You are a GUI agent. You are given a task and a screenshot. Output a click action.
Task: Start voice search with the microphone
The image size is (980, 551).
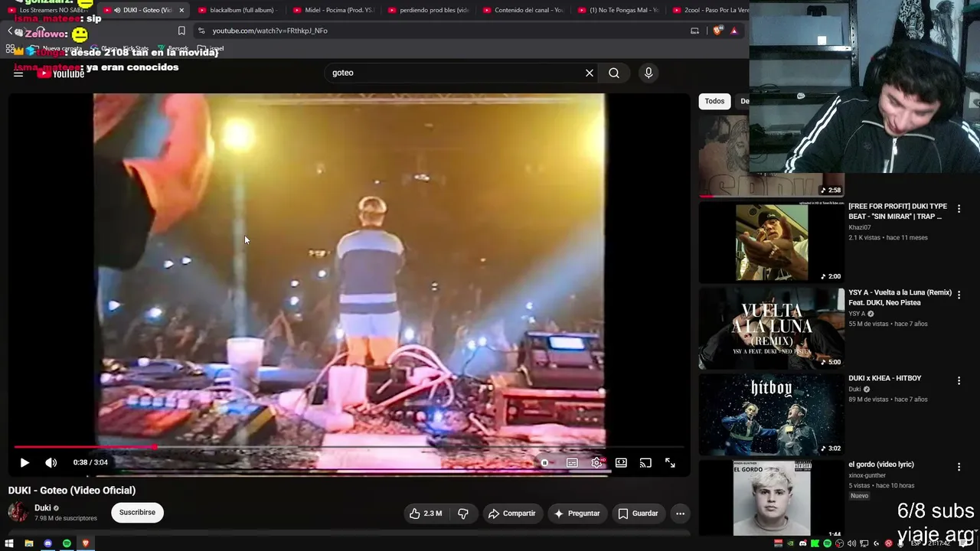tap(648, 73)
